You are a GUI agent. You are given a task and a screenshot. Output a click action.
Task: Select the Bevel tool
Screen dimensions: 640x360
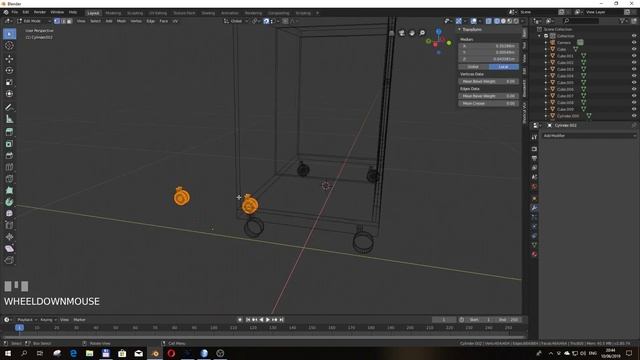pos(9,156)
